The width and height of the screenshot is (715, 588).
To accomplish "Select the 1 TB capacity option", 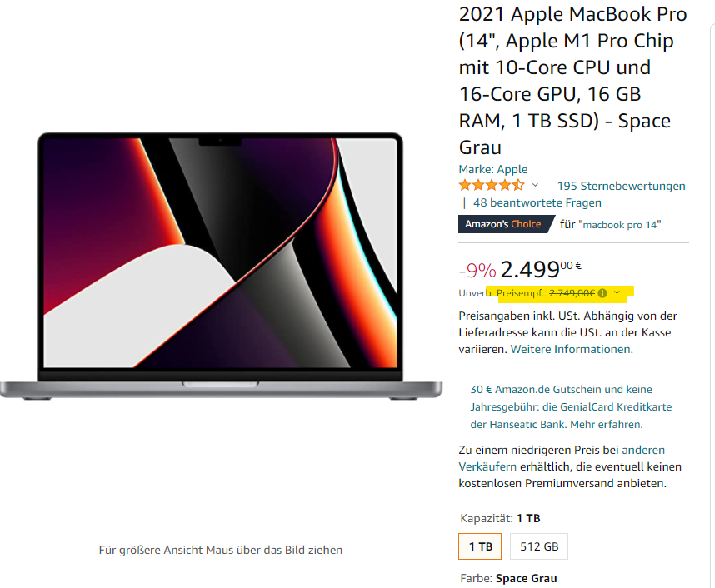I will (x=480, y=546).
